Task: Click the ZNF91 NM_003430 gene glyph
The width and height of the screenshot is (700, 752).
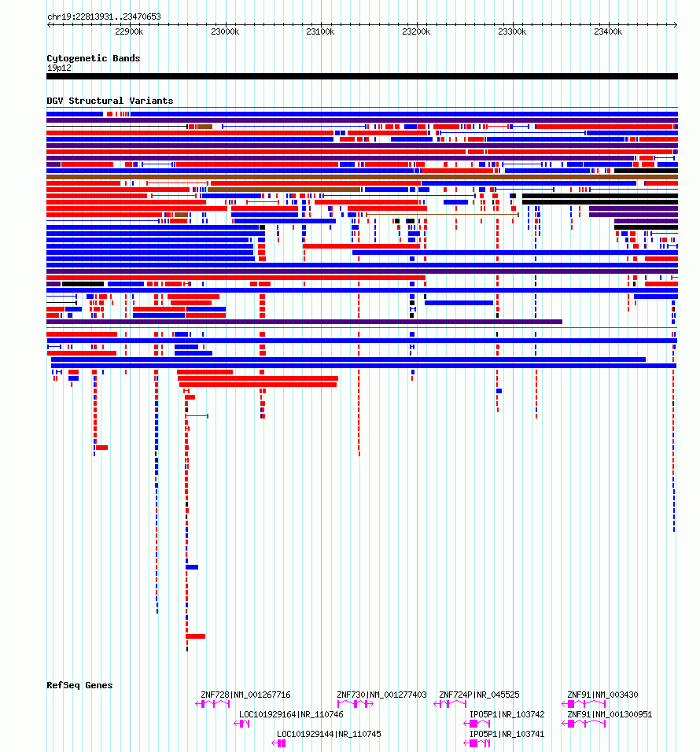Action: (584, 703)
